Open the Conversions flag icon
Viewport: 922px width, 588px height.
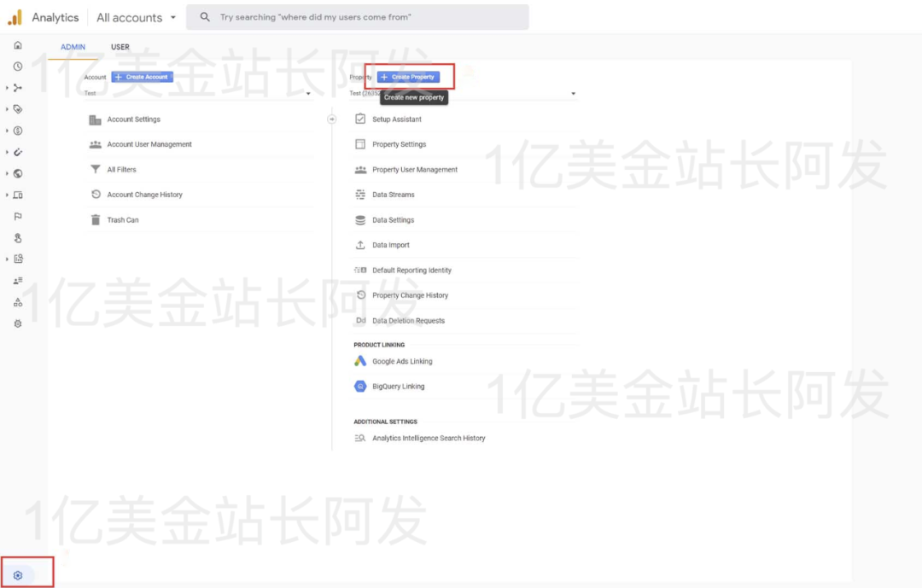18,217
